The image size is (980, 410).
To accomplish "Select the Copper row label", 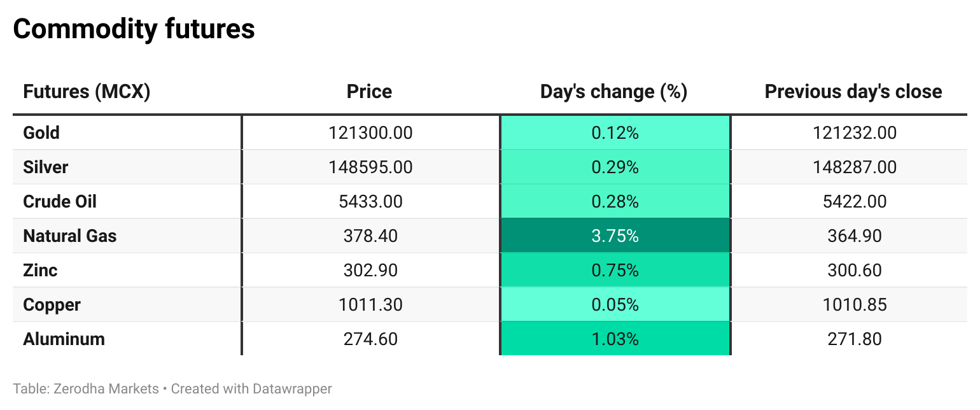I will (x=52, y=305).
